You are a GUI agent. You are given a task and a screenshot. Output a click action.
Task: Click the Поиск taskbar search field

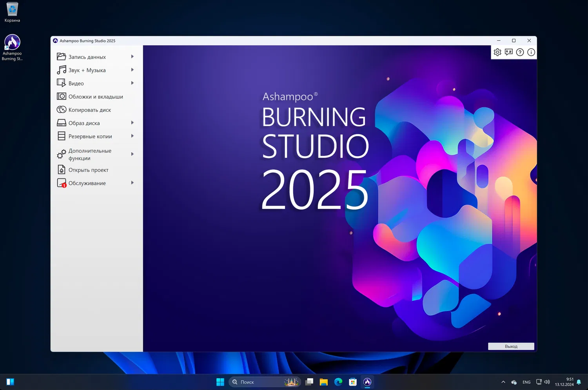265,382
